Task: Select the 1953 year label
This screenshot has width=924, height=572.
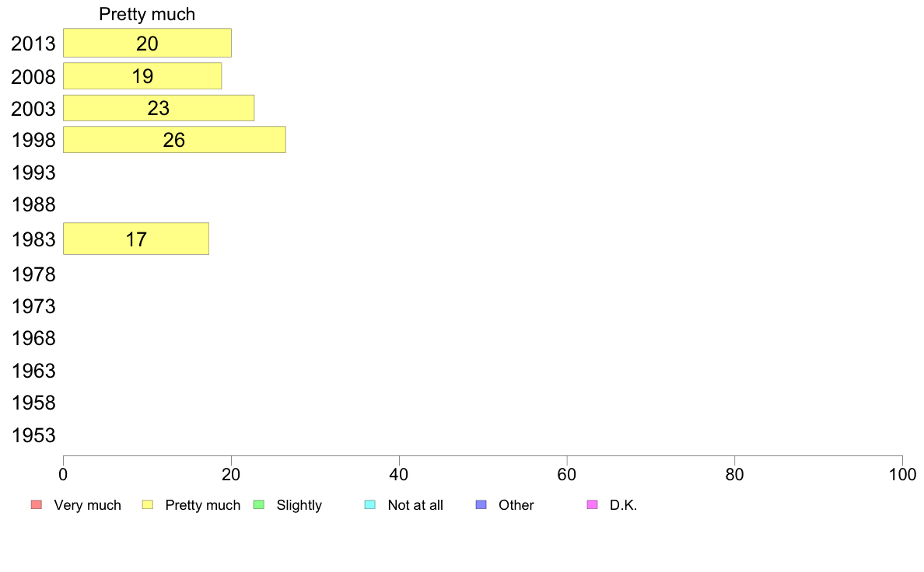Action: 33,435
